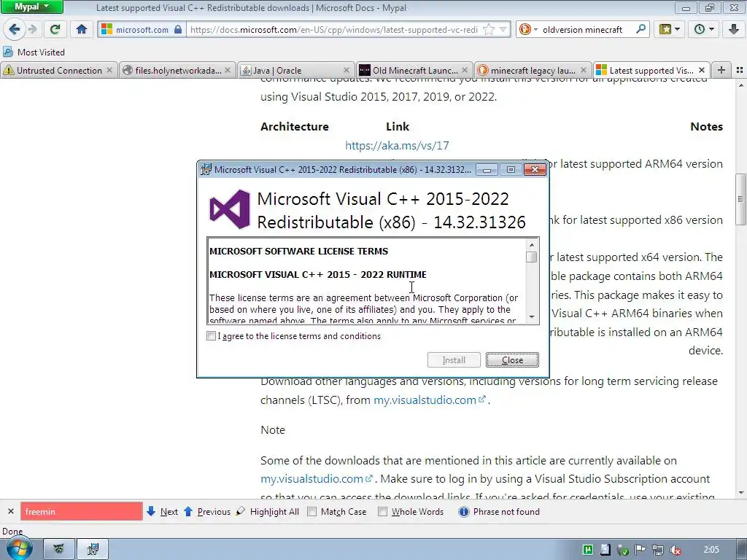Go back using browser back arrow
Viewport: 747px width, 560px height.
click(15, 29)
